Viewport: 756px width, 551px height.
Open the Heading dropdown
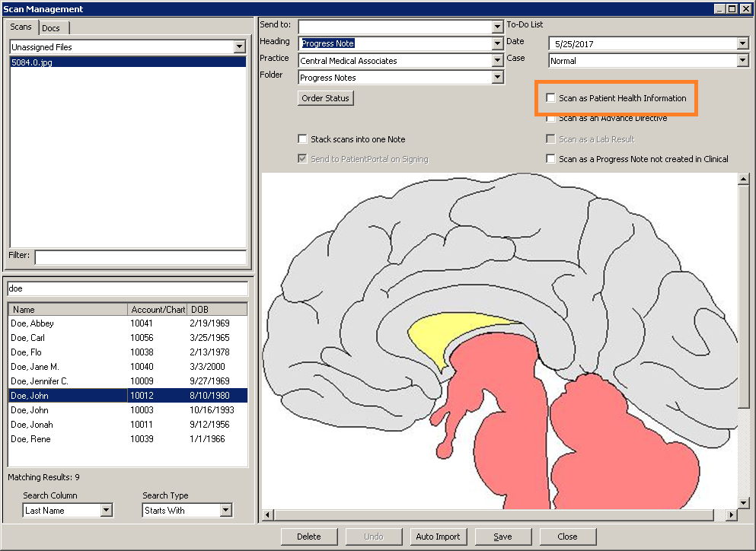498,44
